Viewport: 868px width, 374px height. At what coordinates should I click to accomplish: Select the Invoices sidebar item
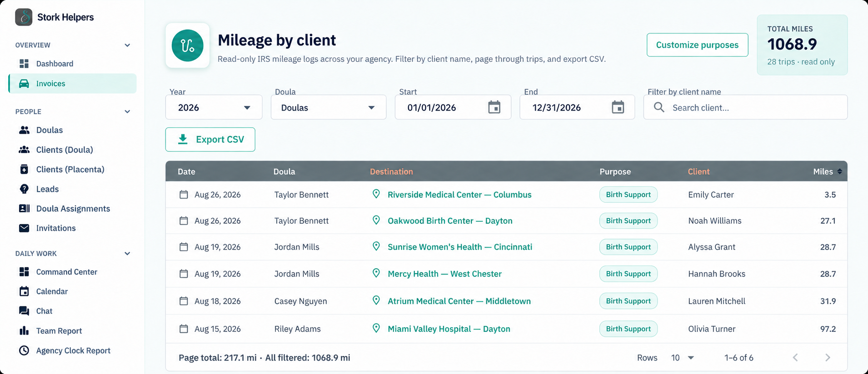[72, 84]
